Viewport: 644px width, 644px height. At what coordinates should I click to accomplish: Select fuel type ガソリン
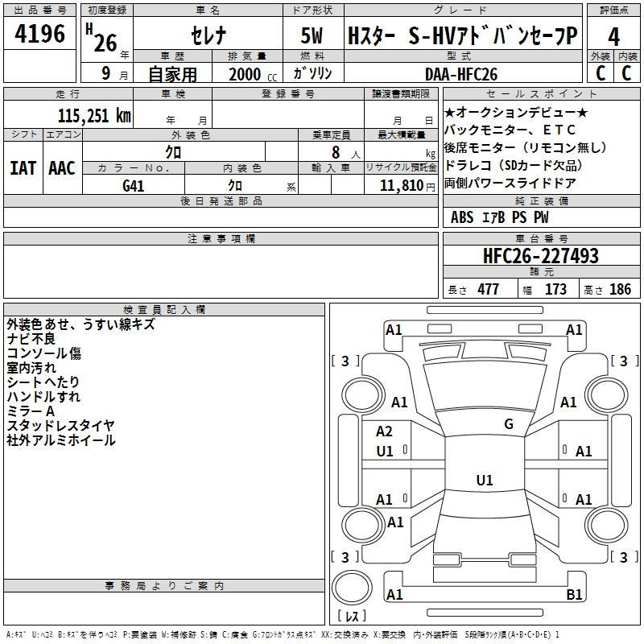point(312,73)
